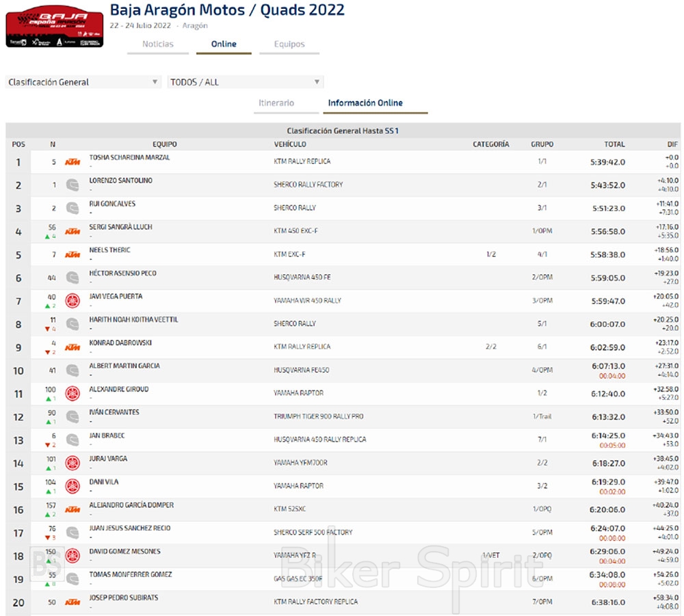Expand the TODOS / ALL filter dropdown
684x616 pixels.
[245, 82]
